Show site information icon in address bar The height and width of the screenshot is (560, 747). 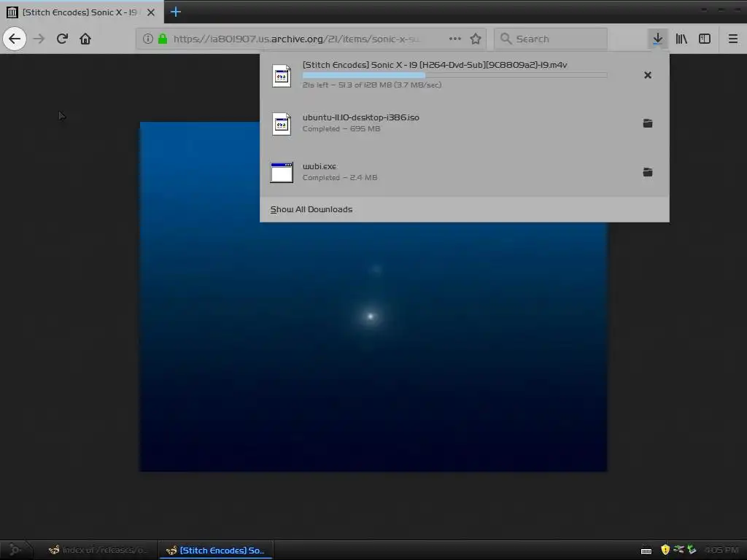(147, 39)
